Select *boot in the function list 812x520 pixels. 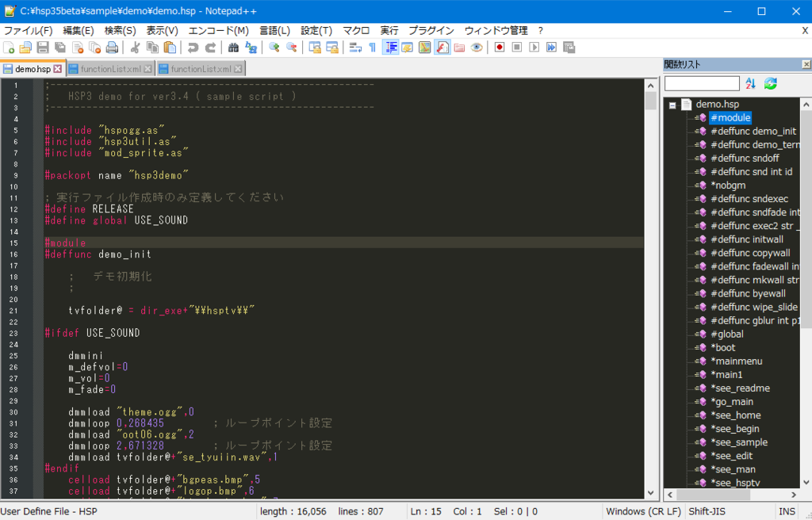722,347
